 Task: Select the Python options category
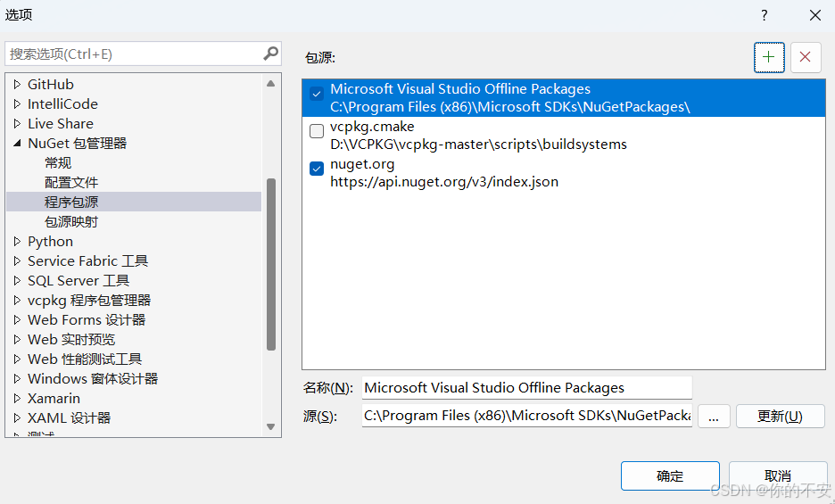[50, 242]
